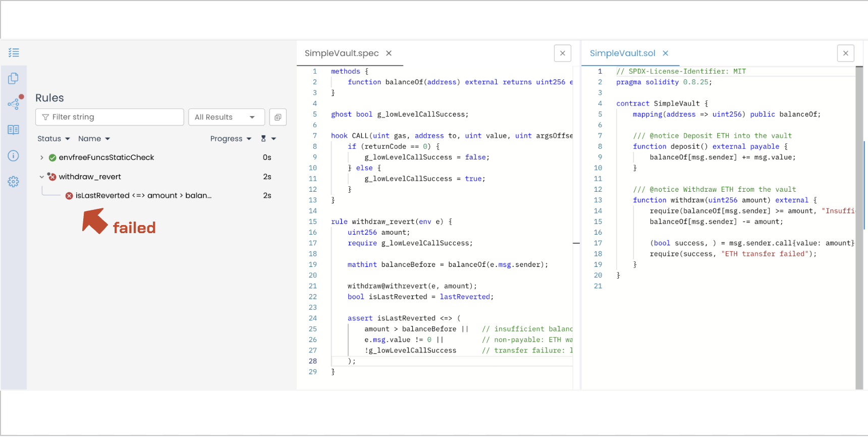Click the SimpleVault.sol vertical scrollbar
This screenshot has width=868, height=437.
[859, 227]
